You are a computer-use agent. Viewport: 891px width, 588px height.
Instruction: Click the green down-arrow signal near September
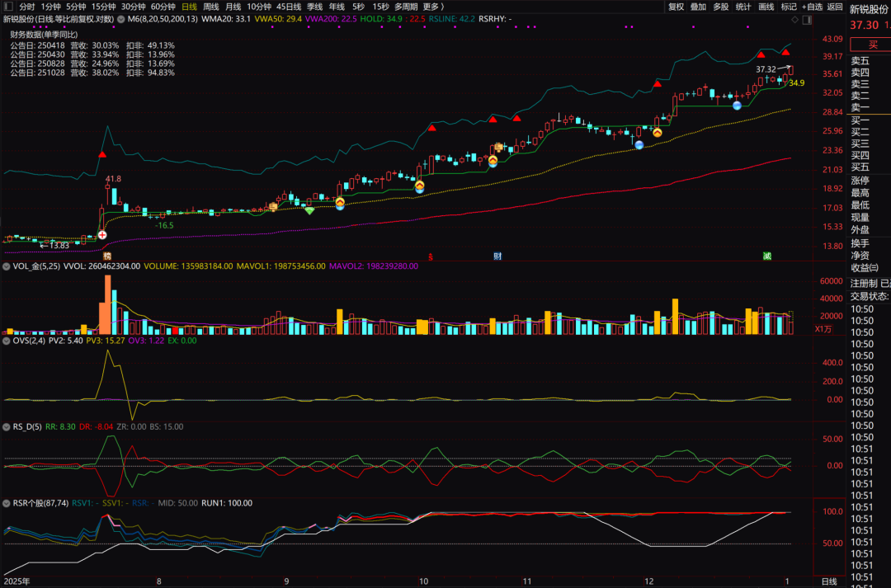[x=309, y=211]
